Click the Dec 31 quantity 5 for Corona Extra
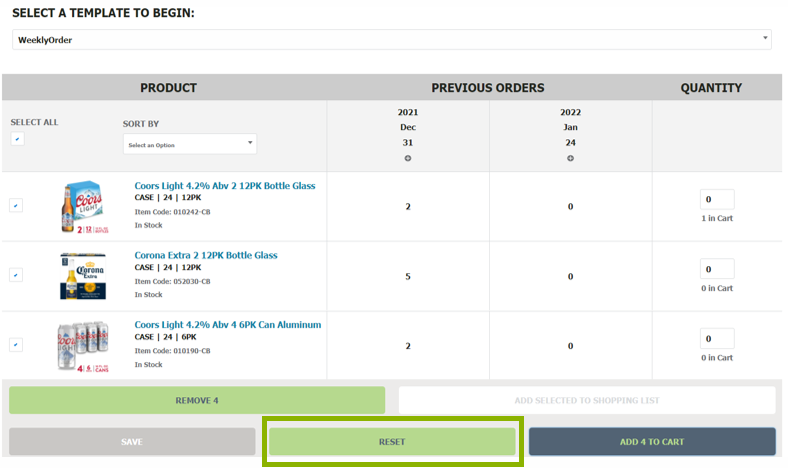Image resolution: width=788 pixels, height=468 pixels. (x=408, y=276)
